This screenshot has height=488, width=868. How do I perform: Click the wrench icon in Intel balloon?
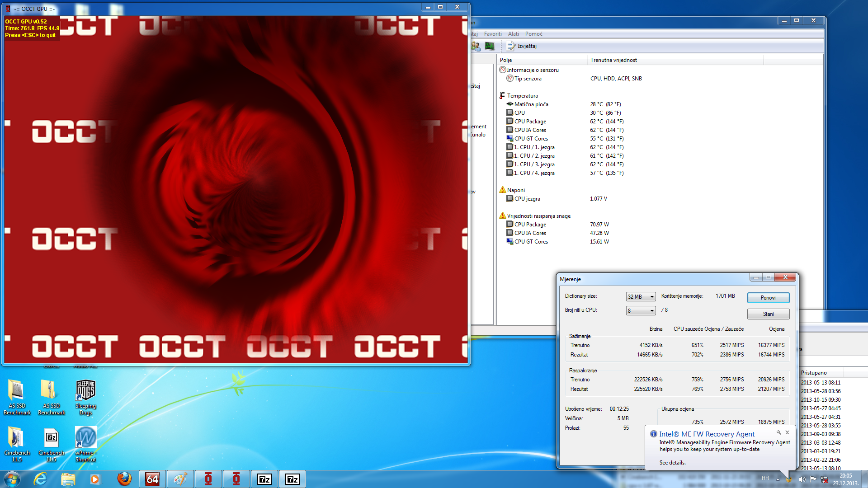(779, 433)
